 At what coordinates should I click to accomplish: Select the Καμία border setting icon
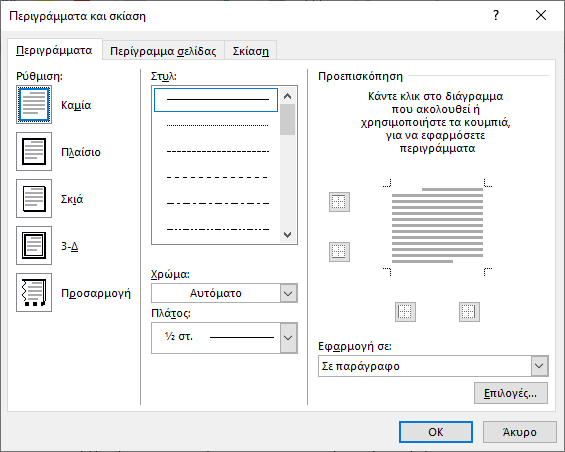point(34,105)
